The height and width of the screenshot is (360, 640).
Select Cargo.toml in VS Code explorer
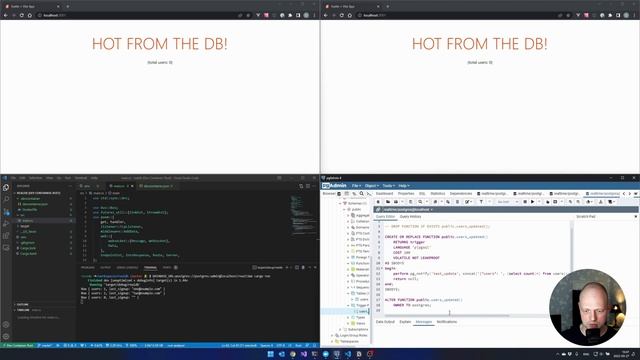coord(28,253)
